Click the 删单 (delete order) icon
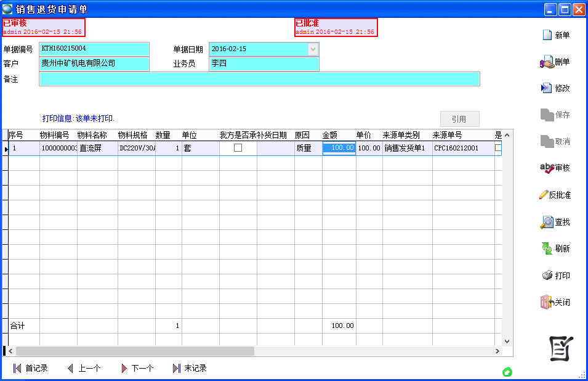Viewport: 588px width, 381px height. click(546, 62)
